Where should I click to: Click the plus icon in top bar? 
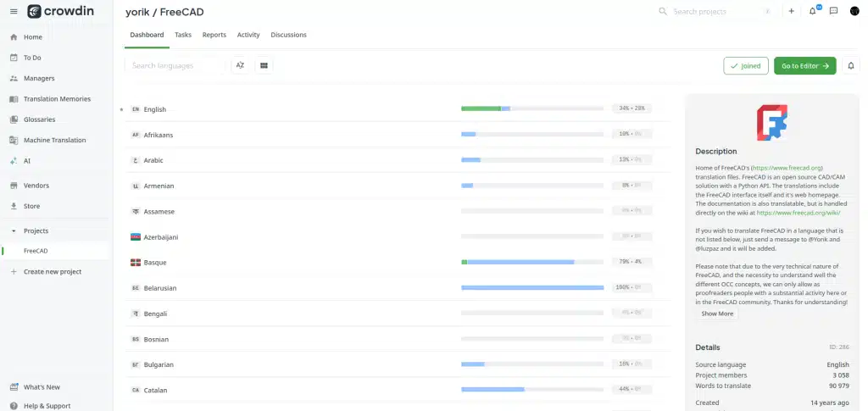click(x=791, y=11)
